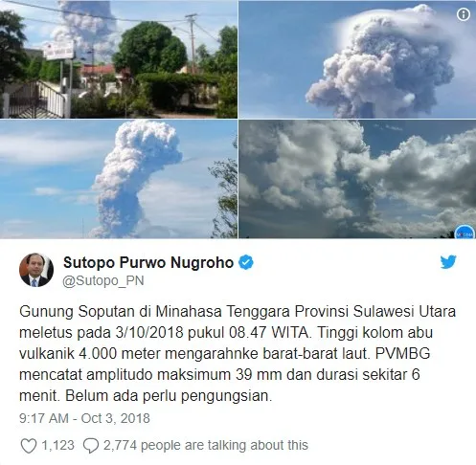
Task: Click the blue verified badge
Action: click(246, 262)
